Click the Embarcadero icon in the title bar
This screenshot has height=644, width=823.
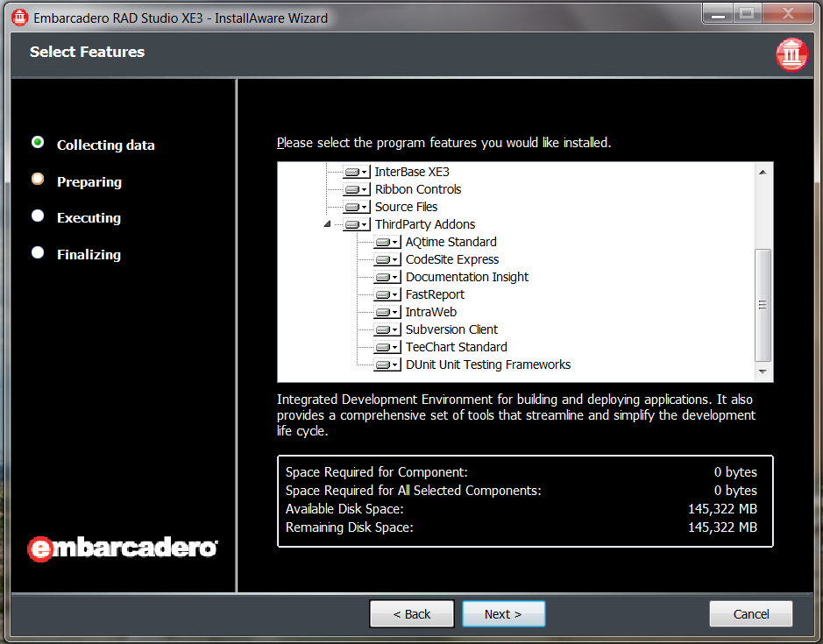click(x=20, y=18)
